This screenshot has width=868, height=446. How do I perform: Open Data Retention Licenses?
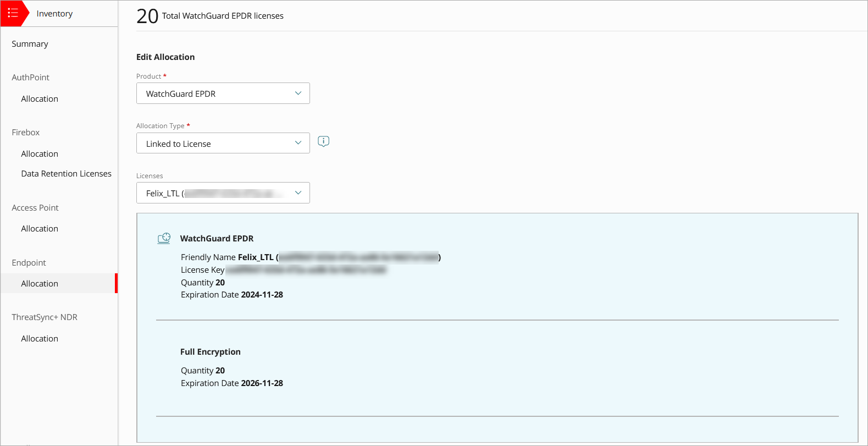(x=66, y=174)
